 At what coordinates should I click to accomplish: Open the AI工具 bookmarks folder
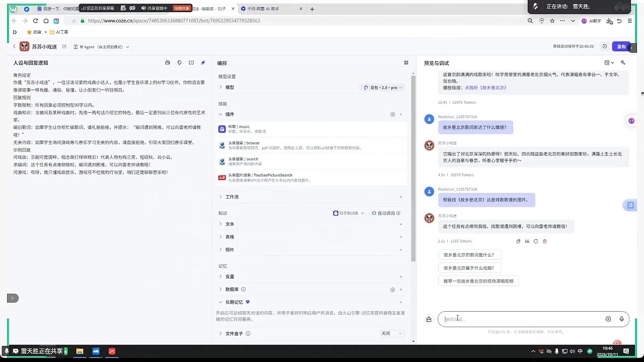[x=59, y=32]
